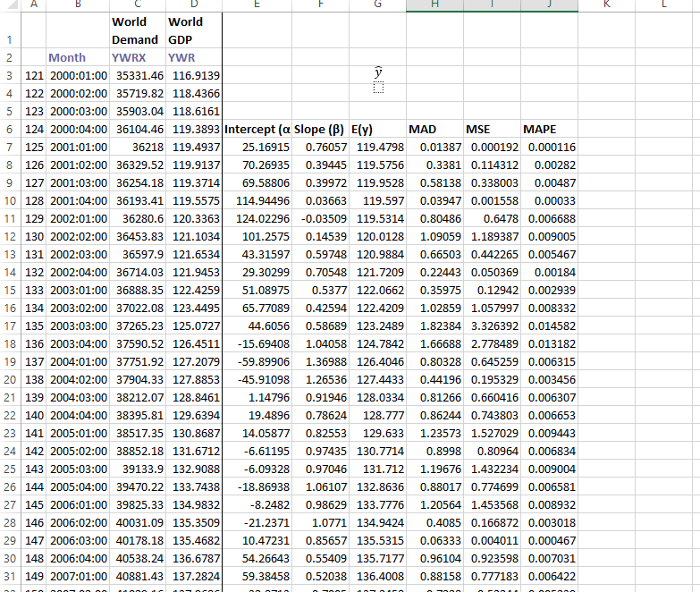Image resolution: width=700 pixels, height=592 pixels.
Task: Click index cell 121
Action: [33, 75]
